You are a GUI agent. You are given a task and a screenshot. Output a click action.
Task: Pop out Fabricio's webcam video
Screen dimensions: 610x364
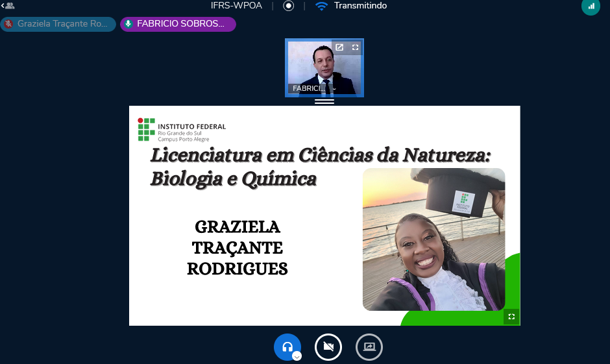[339, 47]
